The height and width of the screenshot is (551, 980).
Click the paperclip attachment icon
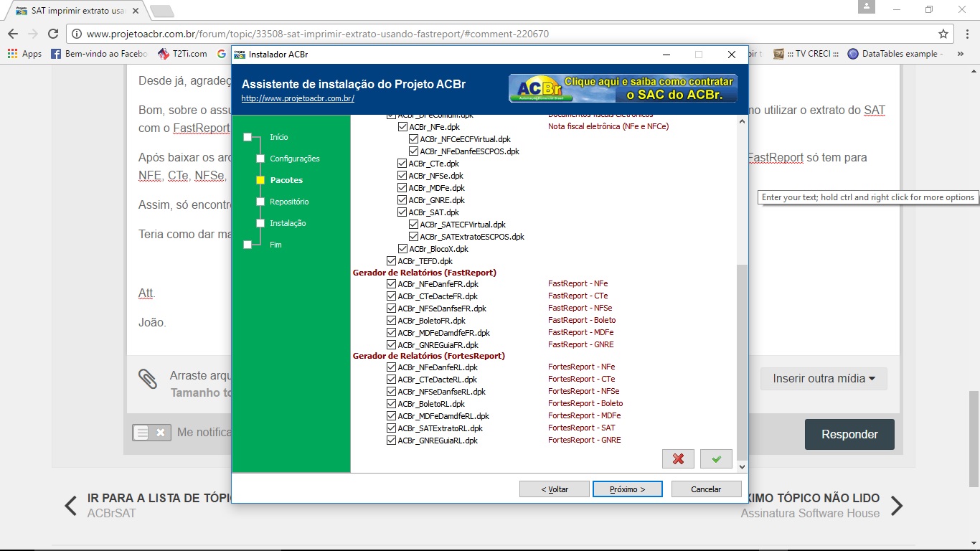[x=148, y=379]
